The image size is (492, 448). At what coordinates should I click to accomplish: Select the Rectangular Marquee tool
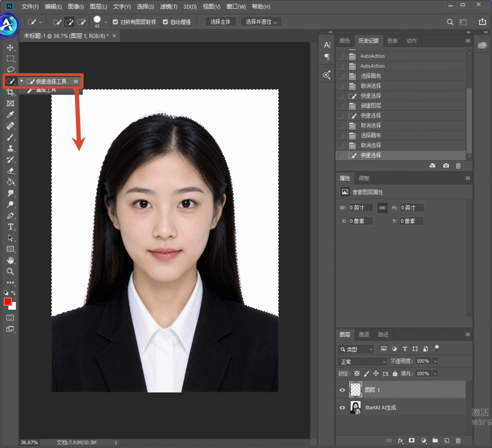point(11,59)
